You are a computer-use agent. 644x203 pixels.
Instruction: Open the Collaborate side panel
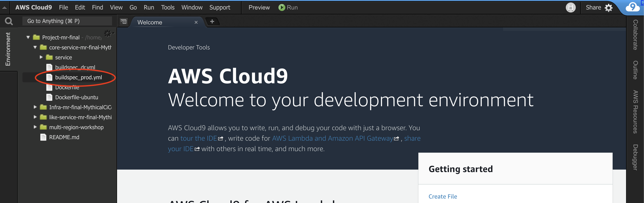click(635, 35)
